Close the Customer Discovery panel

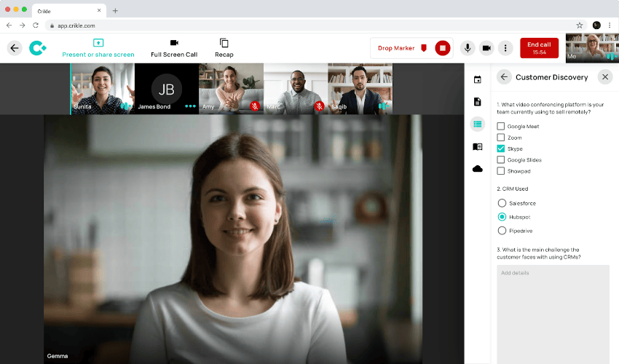(x=604, y=76)
